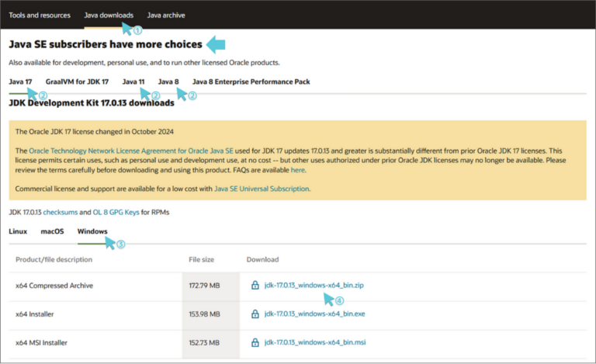This screenshot has width=596, height=364.
Task: Switch to the Java downloads tab
Action: pos(108,15)
